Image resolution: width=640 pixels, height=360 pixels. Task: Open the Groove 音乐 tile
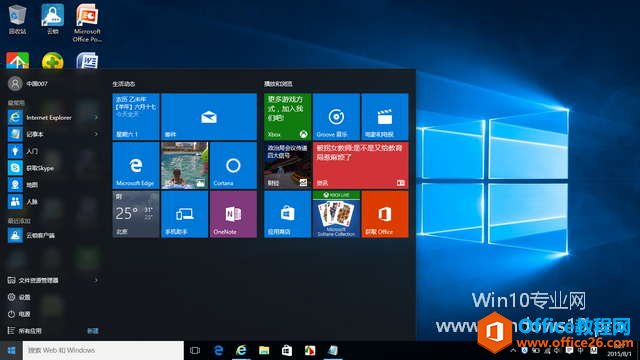pos(336,117)
